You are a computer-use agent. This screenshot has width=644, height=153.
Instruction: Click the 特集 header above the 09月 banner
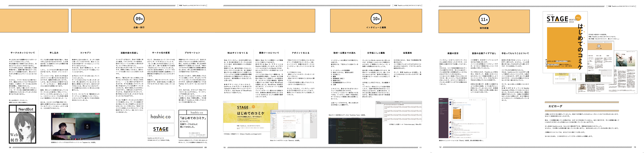coord(192,5)
